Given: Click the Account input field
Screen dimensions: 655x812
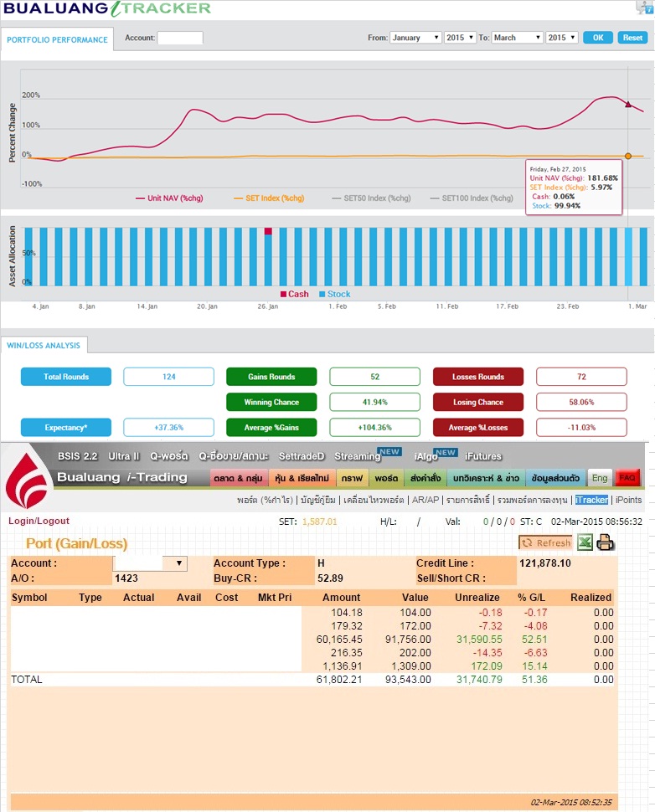Looking at the screenshot, I should [x=180, y=38].
